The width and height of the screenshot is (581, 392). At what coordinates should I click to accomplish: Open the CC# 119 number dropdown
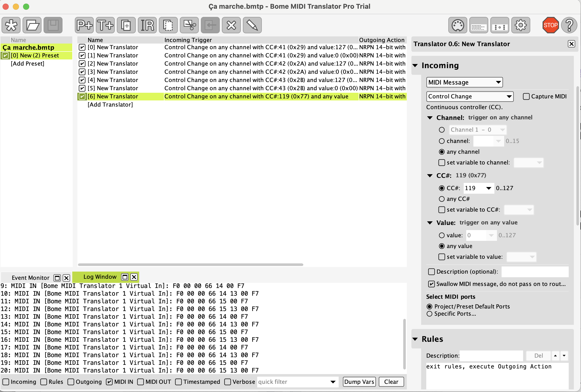click(x=489, y=188)
